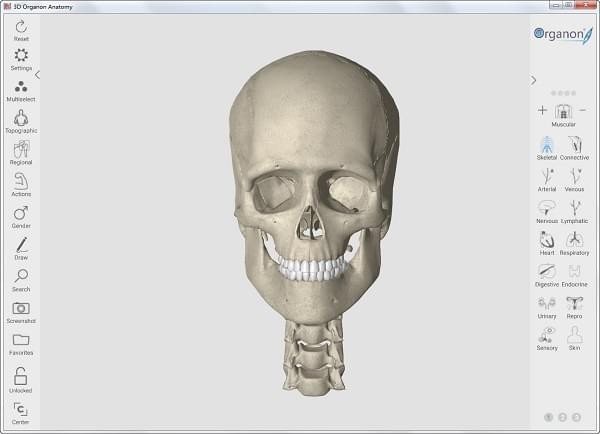Screen dimensions: 600x434
Task: Enable Multiselect mode
Action: coord(21,86)
